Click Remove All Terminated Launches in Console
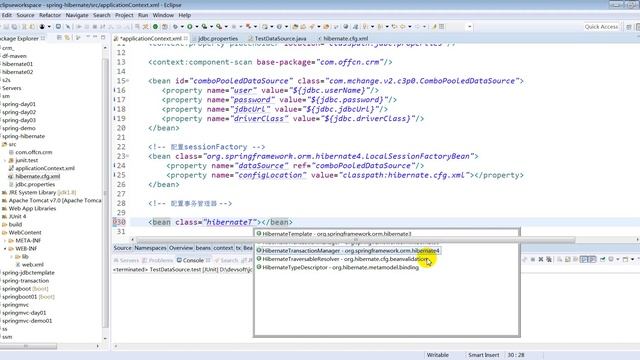Screen dimensions: 640x360 point(549,260)
